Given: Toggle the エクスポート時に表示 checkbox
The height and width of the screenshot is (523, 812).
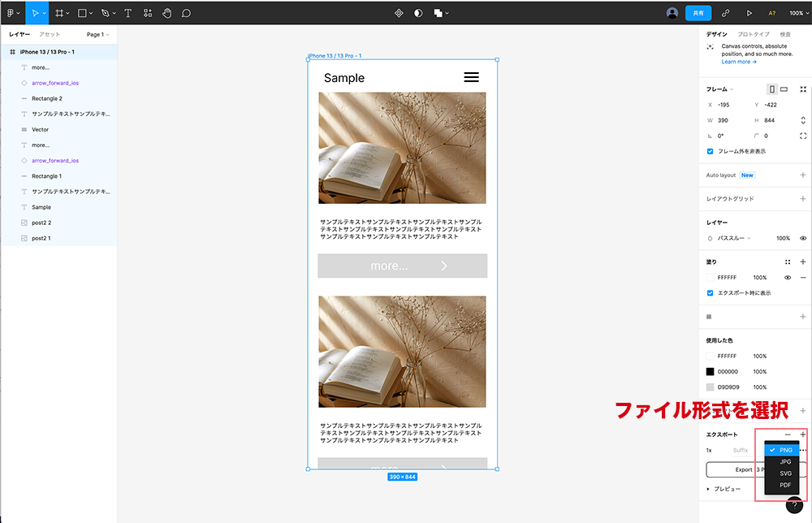Looking at the screenshot, I should click(710, 292).
